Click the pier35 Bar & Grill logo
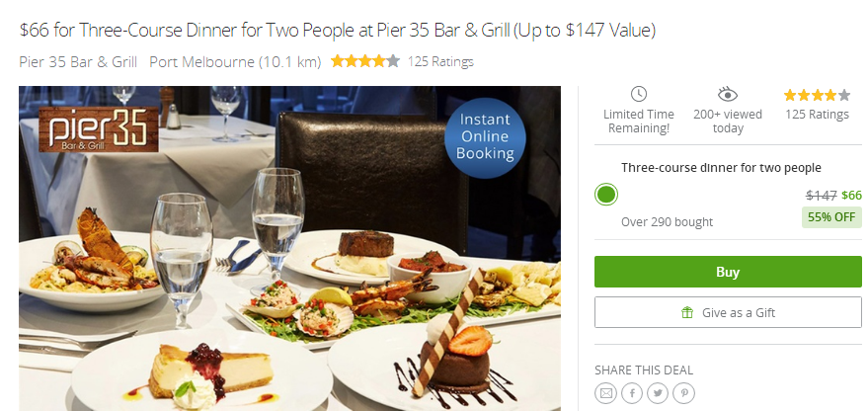The width and height of the screenshot is (868, 411). click(99, 129)
